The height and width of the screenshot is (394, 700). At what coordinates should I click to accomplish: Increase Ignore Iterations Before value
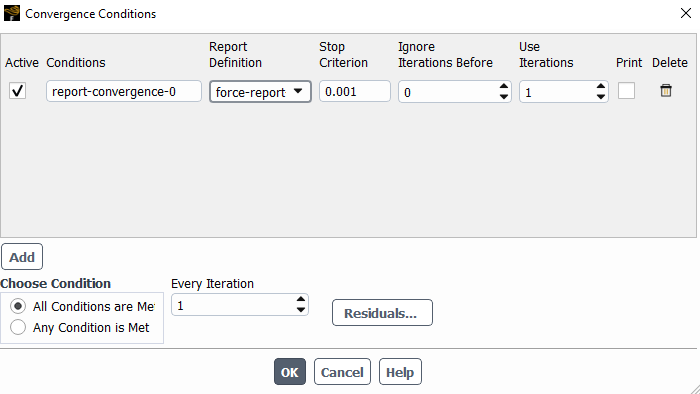point(504,86)
